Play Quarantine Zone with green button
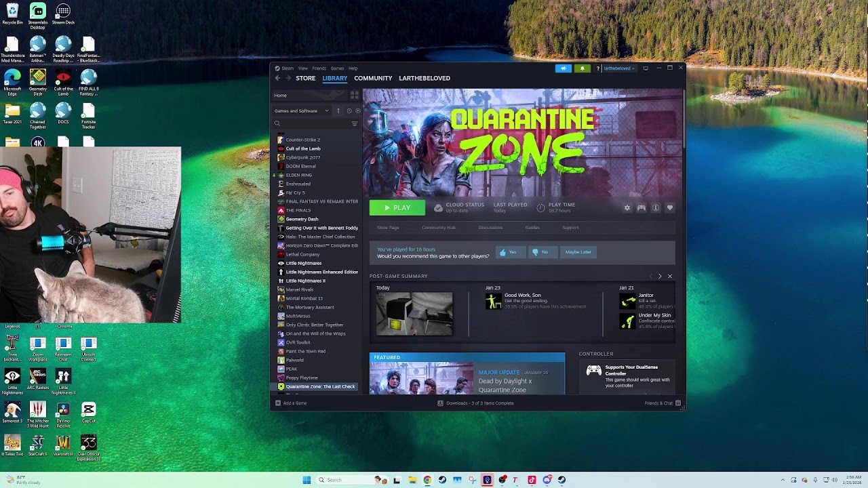Image resolution: width=868 pixels, height=488 pixels. click(x=397, y=208)
